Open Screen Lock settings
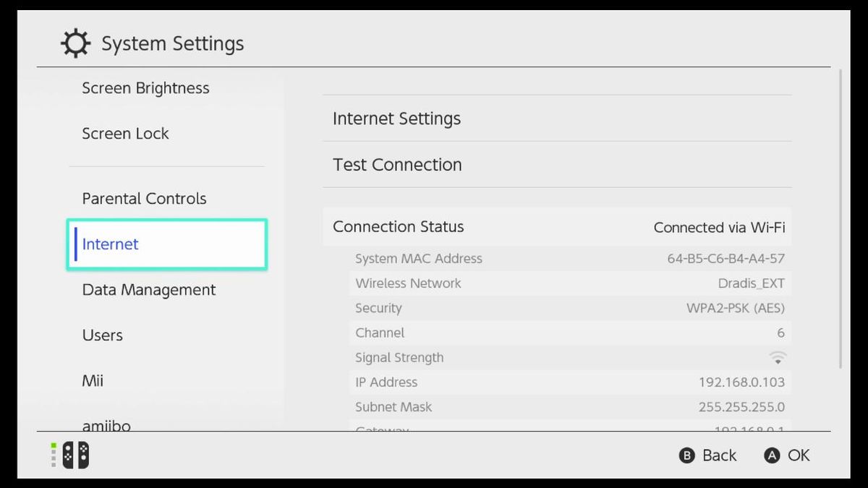Viewport: 868px width, 488px height. [124, 133]
